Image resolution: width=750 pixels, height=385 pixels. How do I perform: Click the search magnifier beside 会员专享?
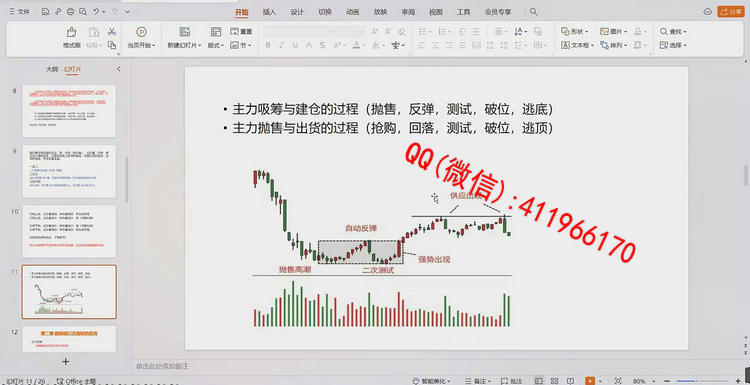[534, 12]
